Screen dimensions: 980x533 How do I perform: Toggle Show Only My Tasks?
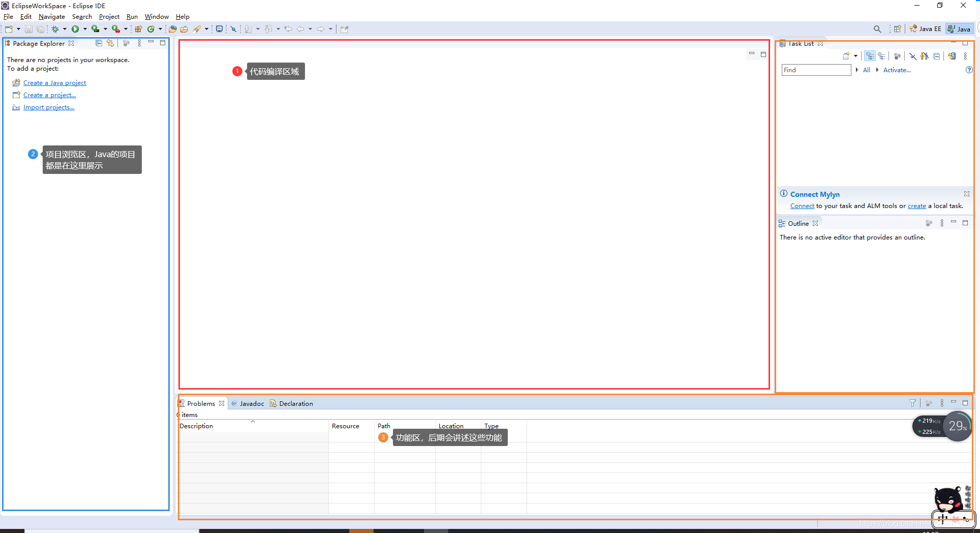click(x=925, y=56)
